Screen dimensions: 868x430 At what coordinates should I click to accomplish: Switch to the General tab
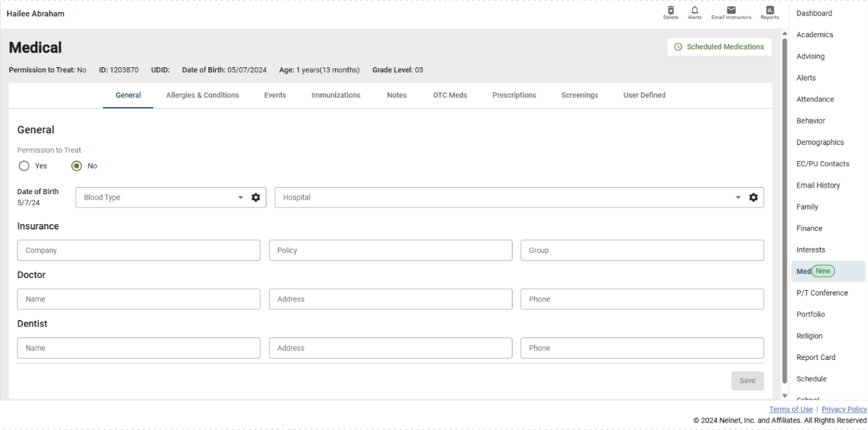(128, 95)
